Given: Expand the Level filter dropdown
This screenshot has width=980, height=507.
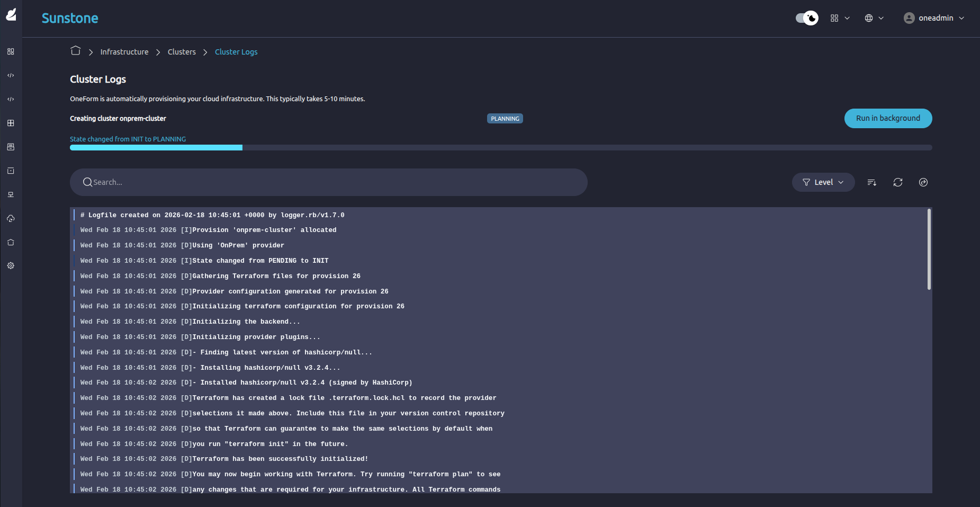Looking at the screenshot, I should pos(823,182).
